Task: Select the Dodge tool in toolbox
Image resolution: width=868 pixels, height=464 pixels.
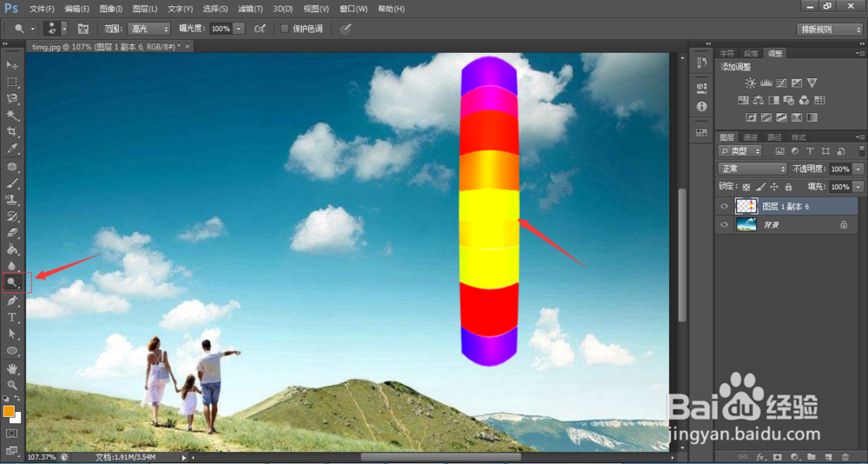Action: (12, 282)
